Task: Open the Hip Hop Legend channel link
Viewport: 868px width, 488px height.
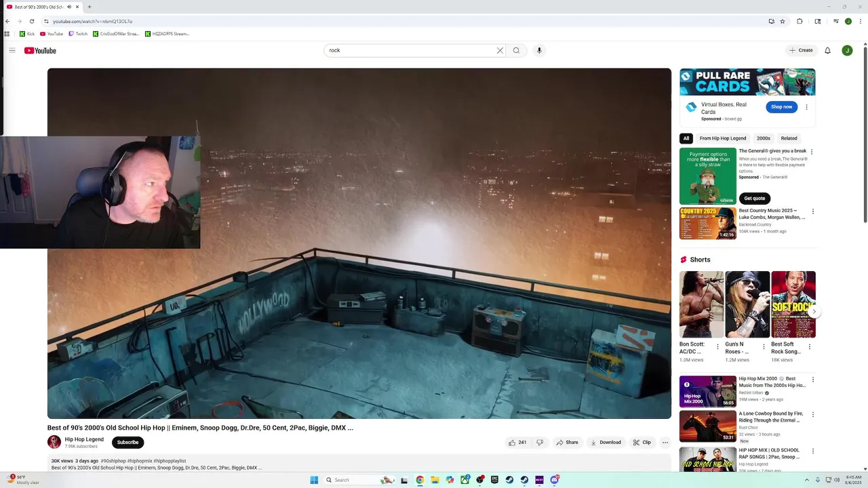Action: tap(84, 439)
